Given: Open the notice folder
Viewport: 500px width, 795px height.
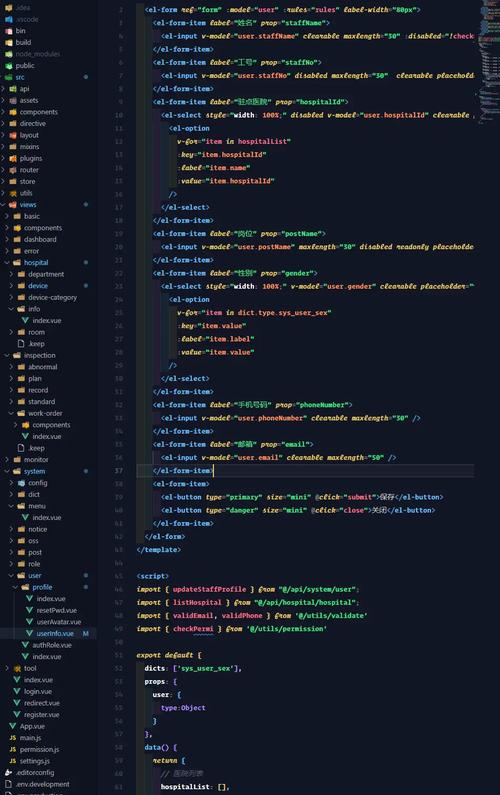Looking at the screenshot, I should 38,529.
